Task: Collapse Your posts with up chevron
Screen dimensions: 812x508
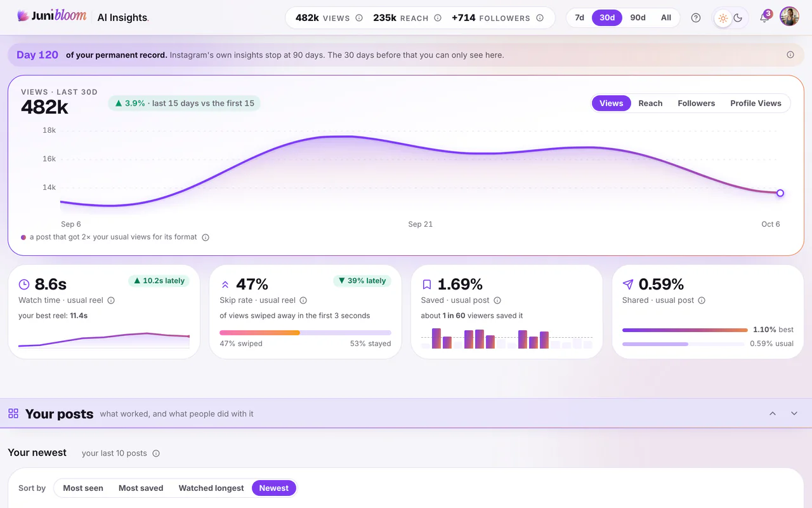Action: [x=773, y=413]
